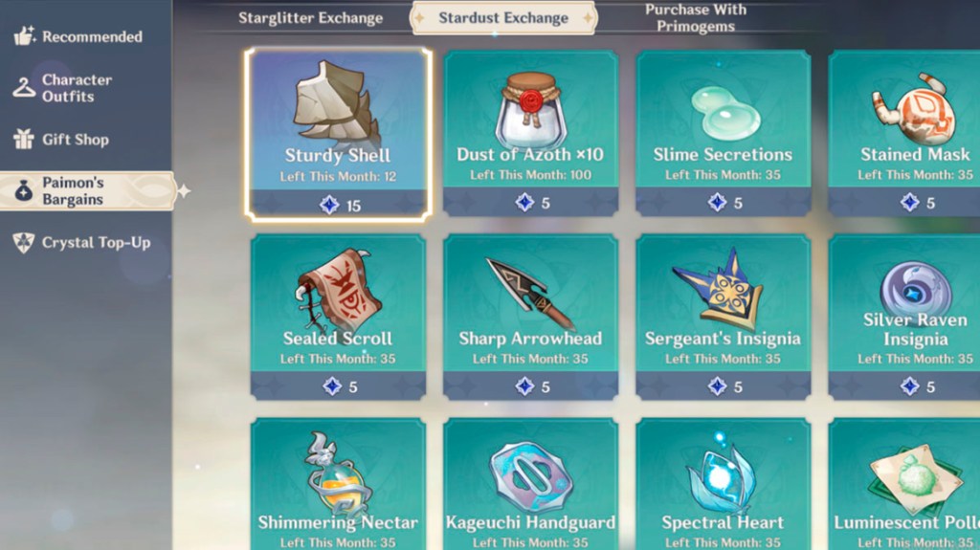The height and width of the screenshot is (550, 980).
Task: Select the Stained Mask item icon
Action: pyautogui.click(x=914, y=109)
